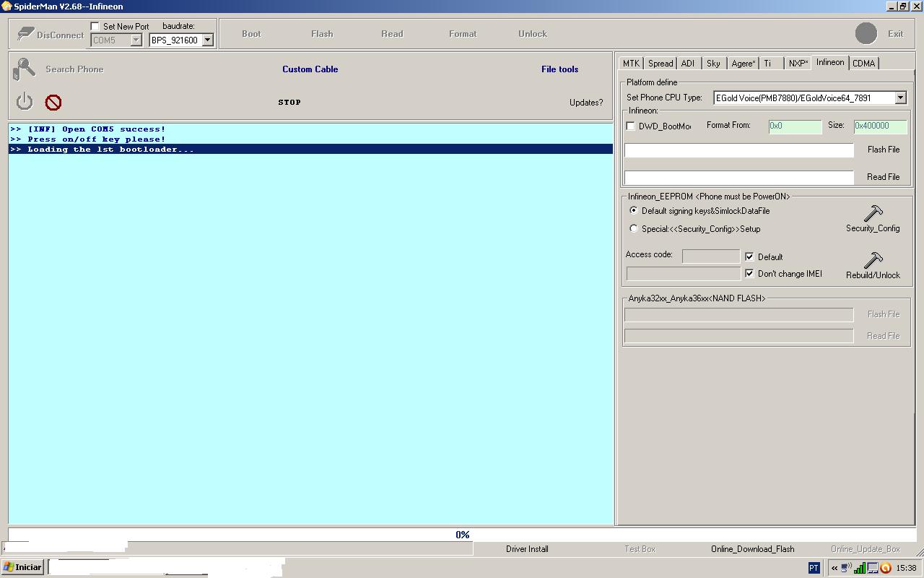The height and width of the screenshot is (578, 924).
Task: Open the COM5 port dropdown
Action: pyautogui.click(x=136, y=40)
